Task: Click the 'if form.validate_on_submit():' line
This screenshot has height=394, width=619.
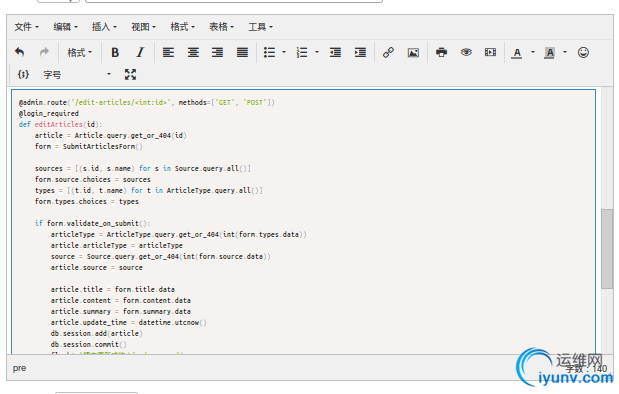Action: point(93,223)
